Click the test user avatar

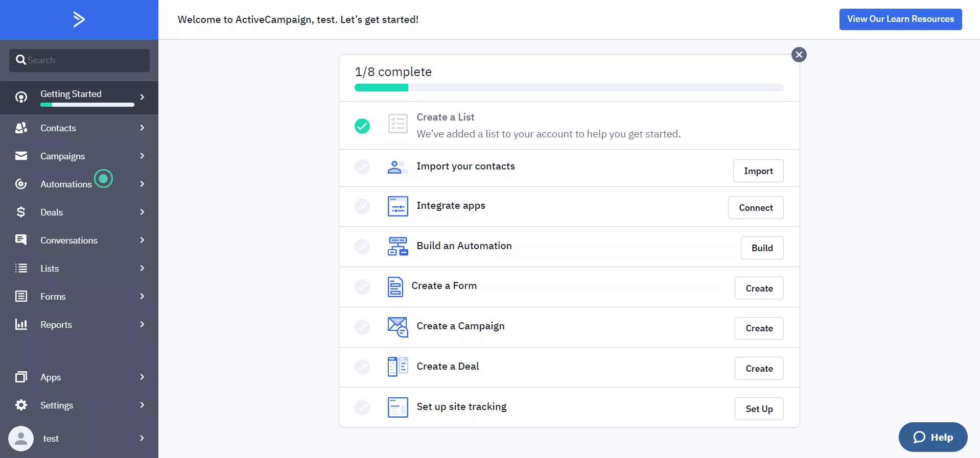pyautogui.click(x=21, y=438)
